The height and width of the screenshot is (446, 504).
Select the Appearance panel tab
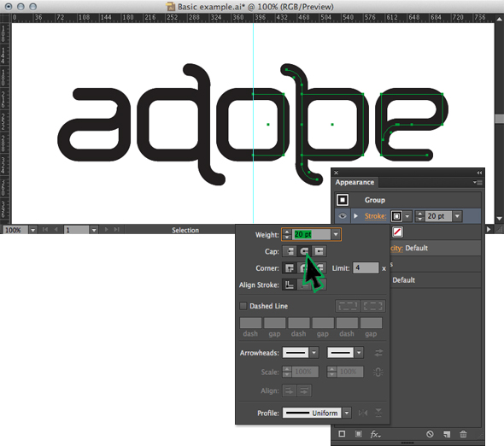click(355, 182)
